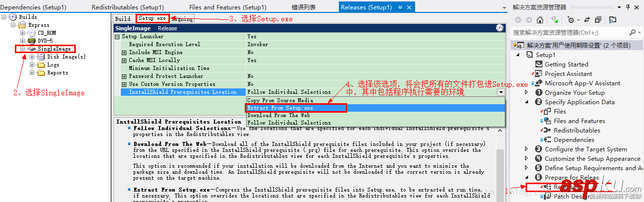This screenshot has height=202, width=644.
Task: Expand the Password Protect Launcher property
Action: pos(124,76)
